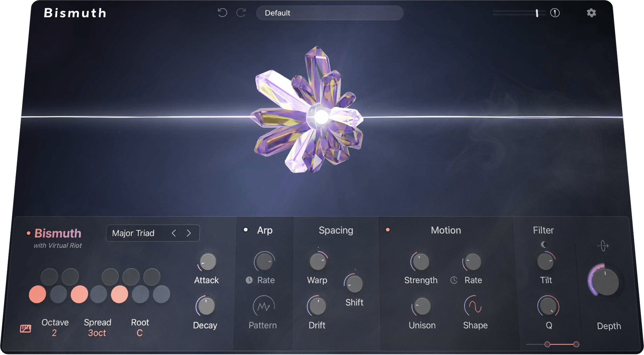Change the Spread value 3oct

point(97,333)
